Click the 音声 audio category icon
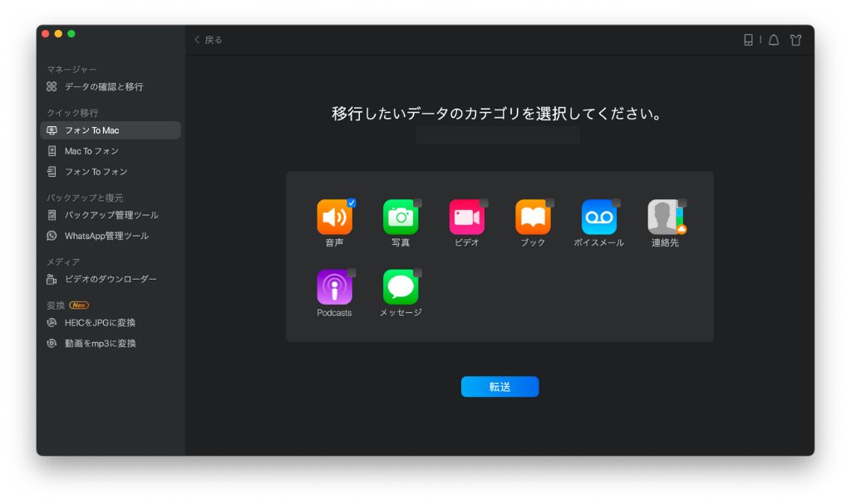This screenshot has width=851, height=504. point(334,217)
